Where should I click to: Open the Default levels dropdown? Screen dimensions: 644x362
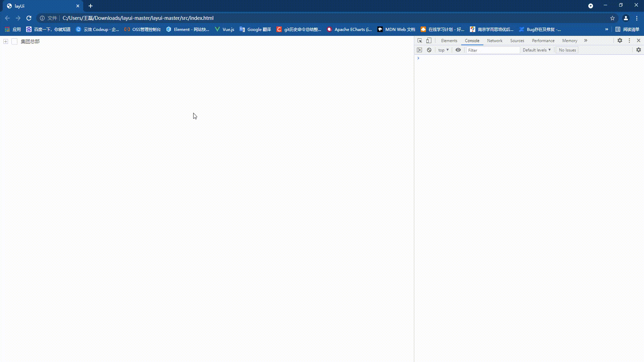pyautogui.click(x=536, y=50)
